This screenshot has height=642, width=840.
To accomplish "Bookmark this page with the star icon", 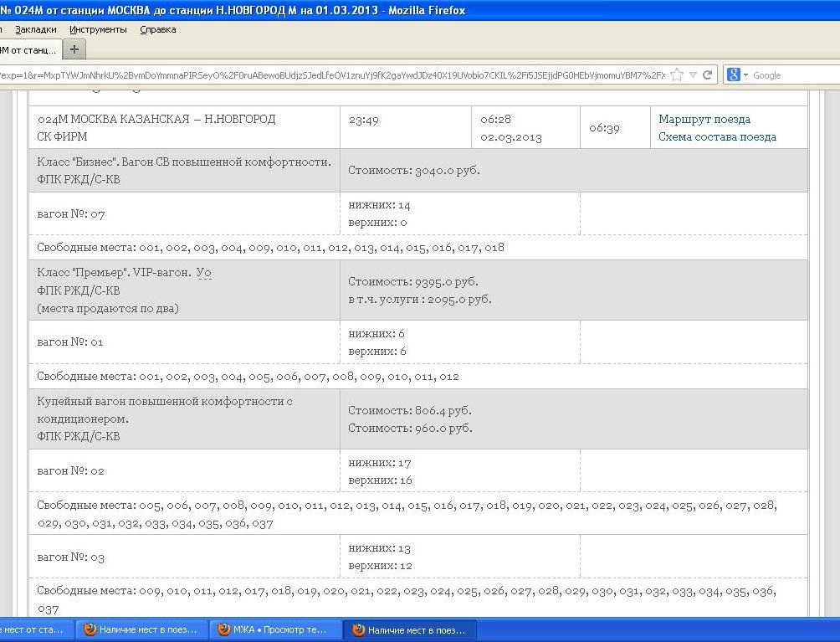I will coord(677,75).
